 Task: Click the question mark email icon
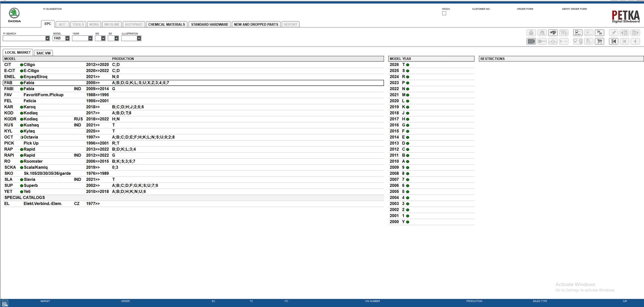click(564, 33)
